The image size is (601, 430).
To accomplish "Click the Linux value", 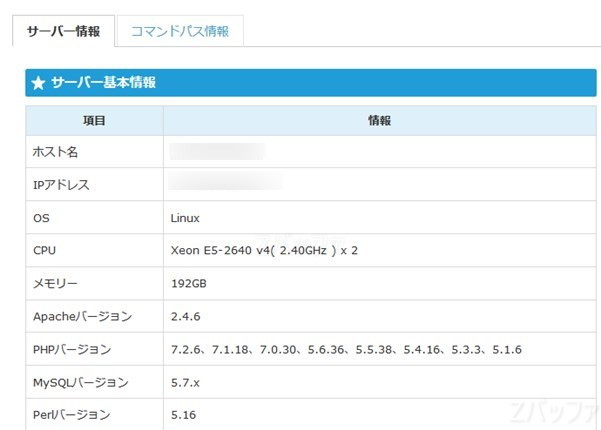I will [x=185, y=218].
